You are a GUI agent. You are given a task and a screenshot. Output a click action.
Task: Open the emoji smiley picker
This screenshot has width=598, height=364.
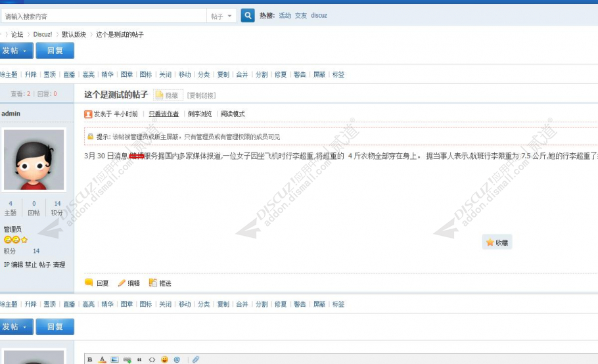(164, 359)
